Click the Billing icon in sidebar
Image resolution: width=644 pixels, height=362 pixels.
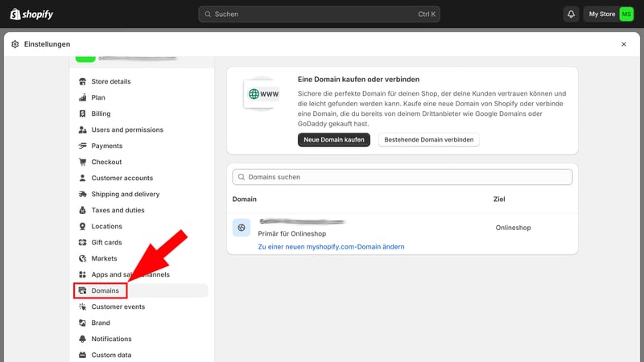(82, 113)
